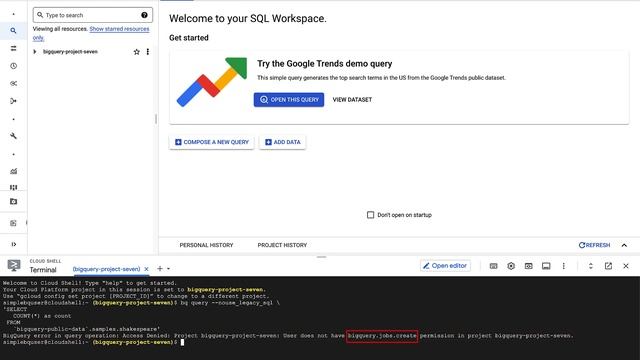Add a new Cloud Shell terminal tab
Viewport: 640px width, 360px height.
(160, 269)
